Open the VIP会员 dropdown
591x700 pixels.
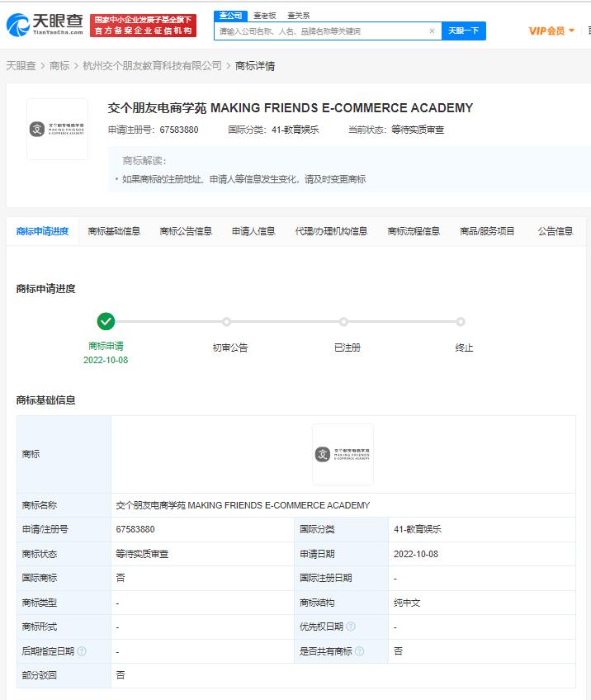coord(551,31)
